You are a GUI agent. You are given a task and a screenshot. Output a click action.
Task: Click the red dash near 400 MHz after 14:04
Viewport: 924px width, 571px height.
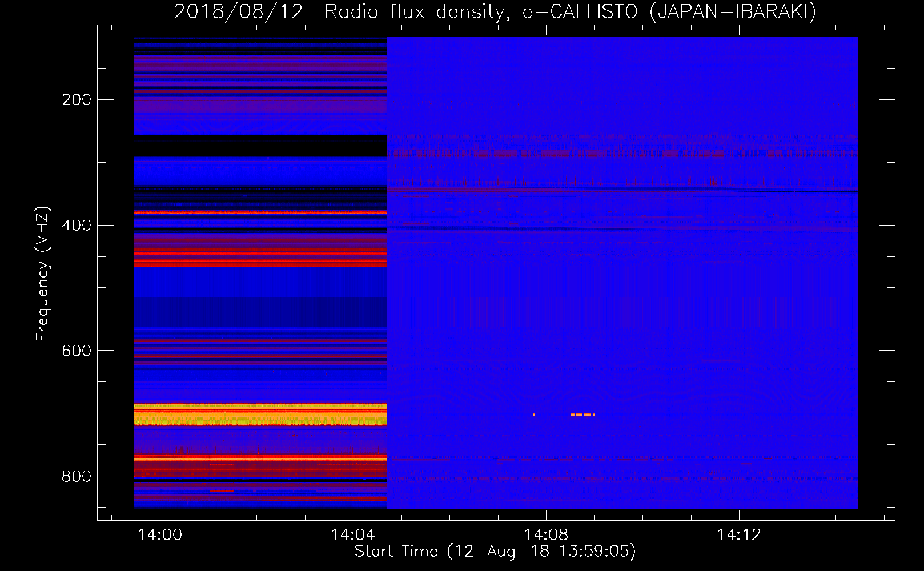[x=416, y=223]
